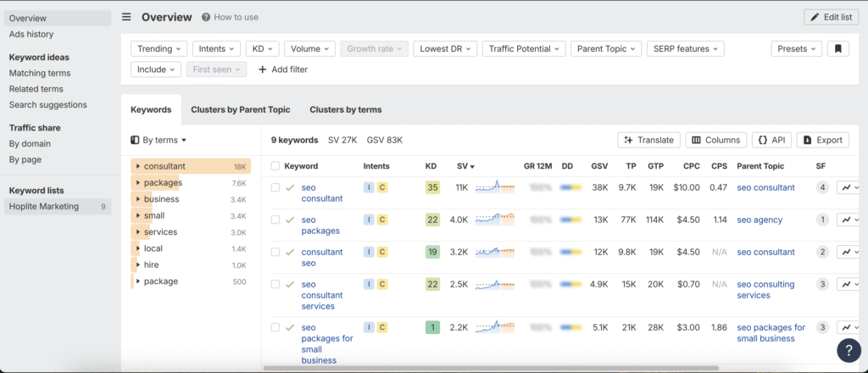Toggle the select-all Keyword header checkbox

(x=275, y=166)
